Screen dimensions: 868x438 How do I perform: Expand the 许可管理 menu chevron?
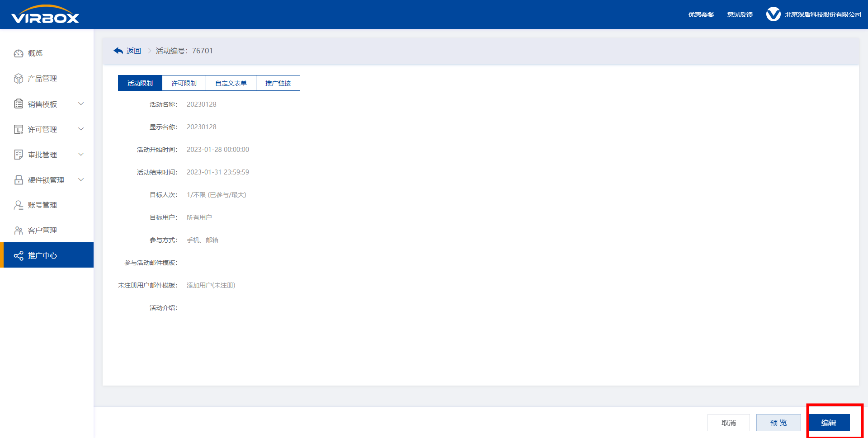(81, 129)
